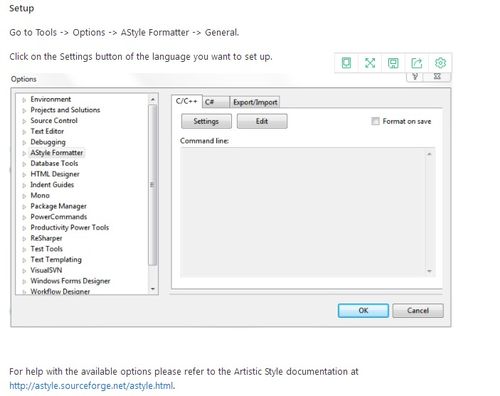The height and width of the screenshot is (396, 500).
Task: Open the astyle.sourceforge.net documentation link
Action: (x=91, y=386)
